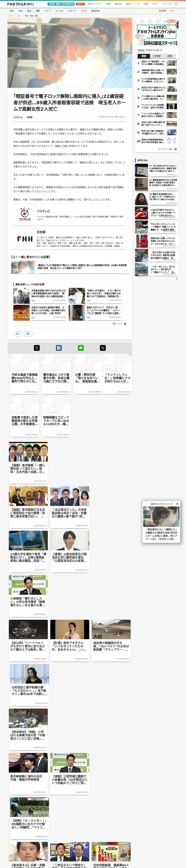Viewport: 186px width, 868px height.
Task: Open ランキング一覧へ link
Action: click(x=165, y=149)
